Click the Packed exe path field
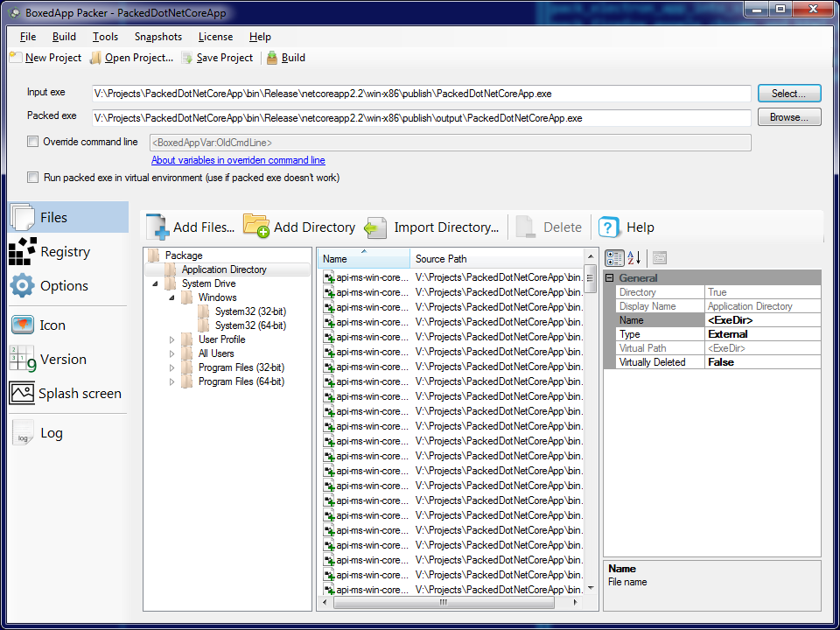The width and height of the screenshot is (840, 630). tap(421, 118)
